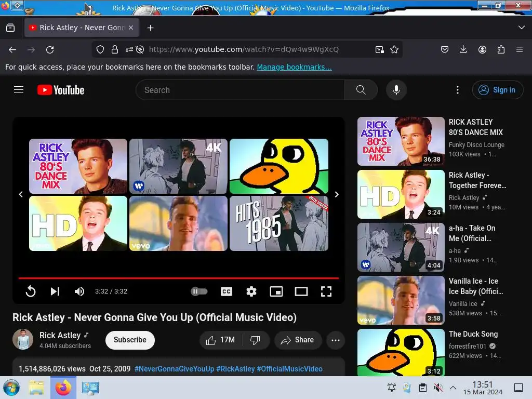Skip to next video in player
The image size is (532, 399).
55,291
